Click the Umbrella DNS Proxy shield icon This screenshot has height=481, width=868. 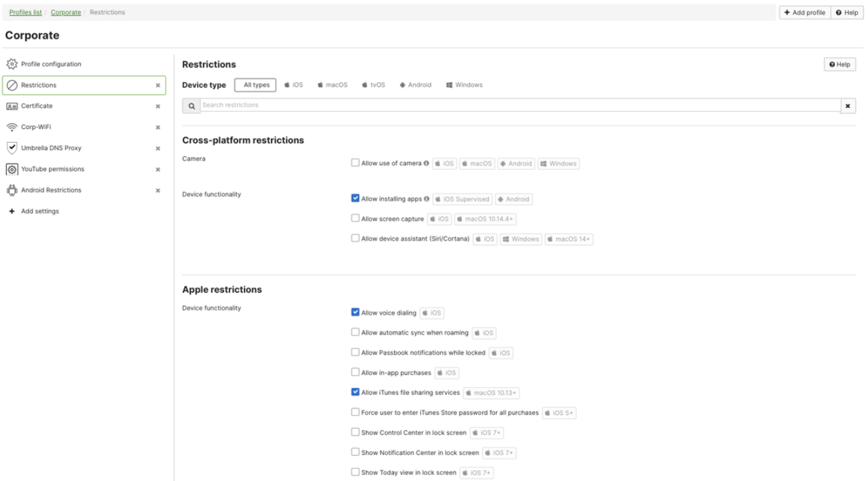(x=12, y=148)
